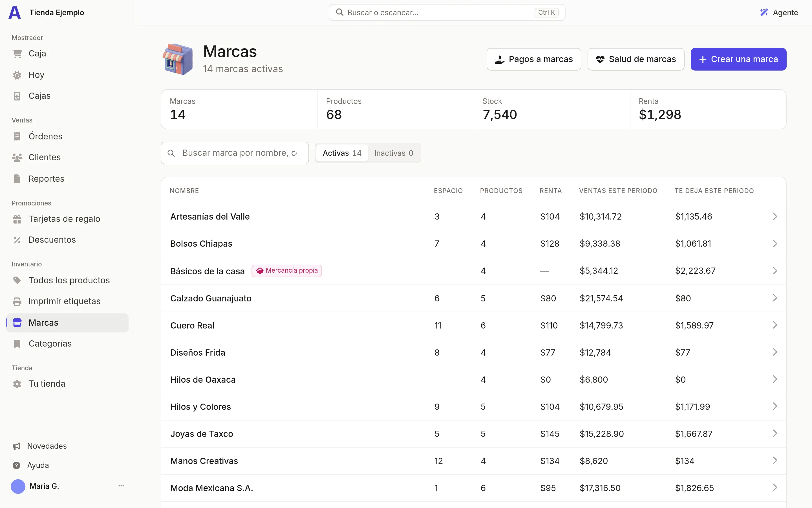Go to Todos los productos in sidebar
Screen dimensions: 812x508
(67, 280)
